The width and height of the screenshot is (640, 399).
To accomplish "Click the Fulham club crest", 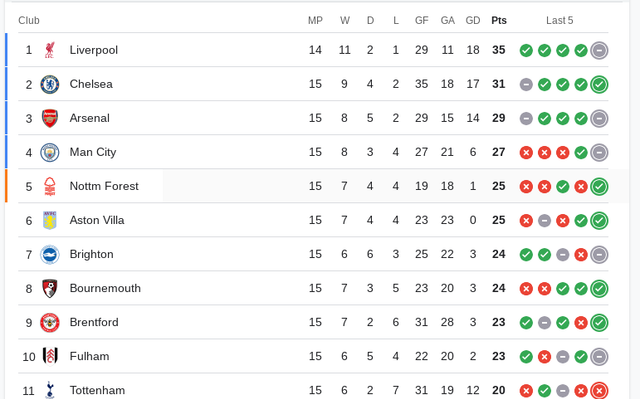I will [x=50, y=356].
